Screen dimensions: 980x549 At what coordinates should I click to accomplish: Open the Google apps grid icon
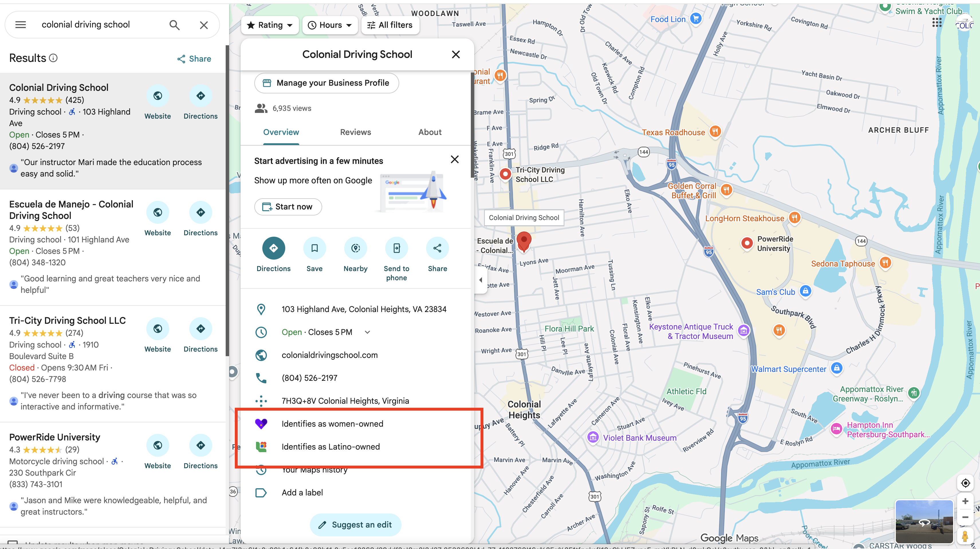coord(937,22)
